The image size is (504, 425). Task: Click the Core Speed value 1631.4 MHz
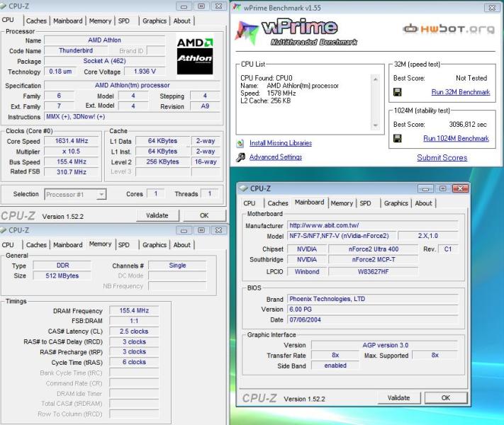(72, 141)
